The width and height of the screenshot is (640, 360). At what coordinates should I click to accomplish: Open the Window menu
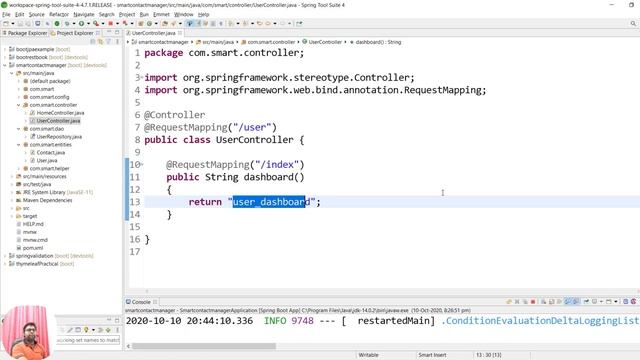184,14
